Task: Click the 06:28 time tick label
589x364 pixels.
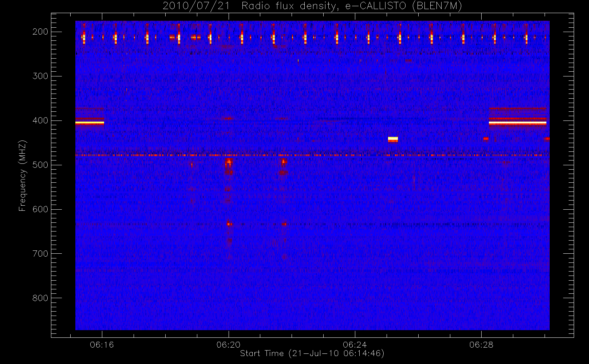Action: 481,345
